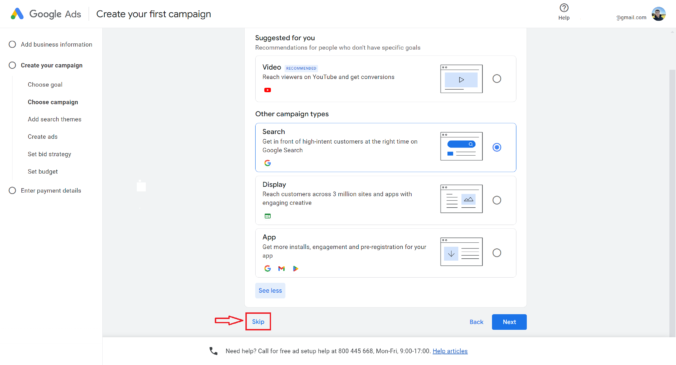This screenshot has height=365, width=676.
Task: Click the Suggested for you heading
Action: pos(285,38)
